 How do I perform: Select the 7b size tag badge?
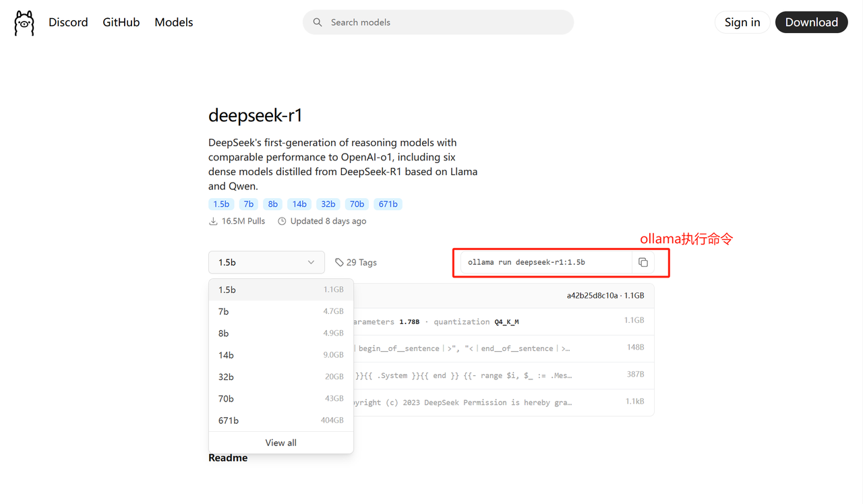click(x=249, y=204)
